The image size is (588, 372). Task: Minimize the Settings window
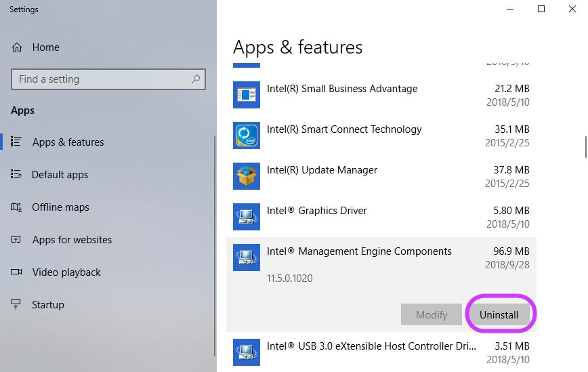click(x=510, y=9)
